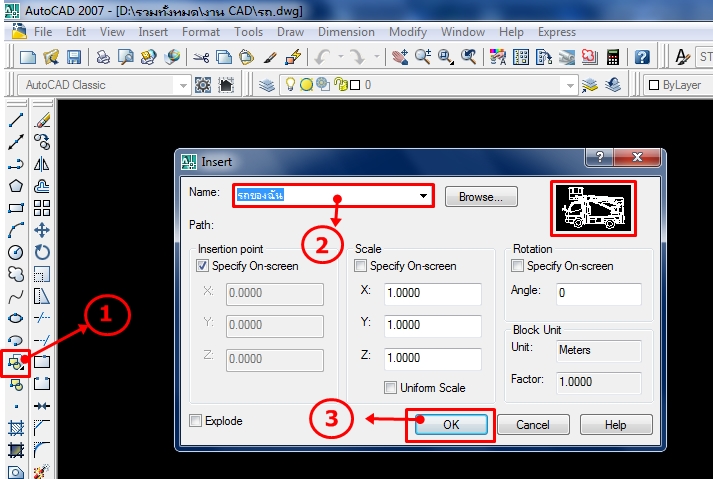Expand the block Name dropdown arrow
Screen dimensions: 713x479
(423, 196)
